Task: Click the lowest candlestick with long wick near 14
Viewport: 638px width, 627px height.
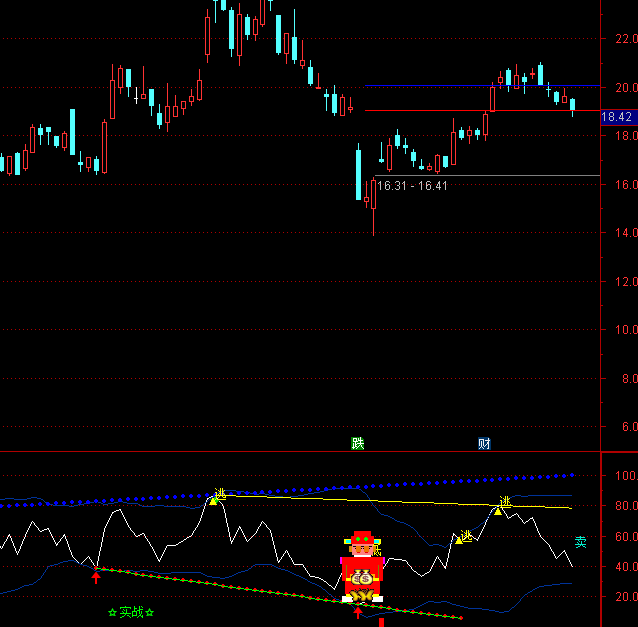Action: [x=374, y=205]
